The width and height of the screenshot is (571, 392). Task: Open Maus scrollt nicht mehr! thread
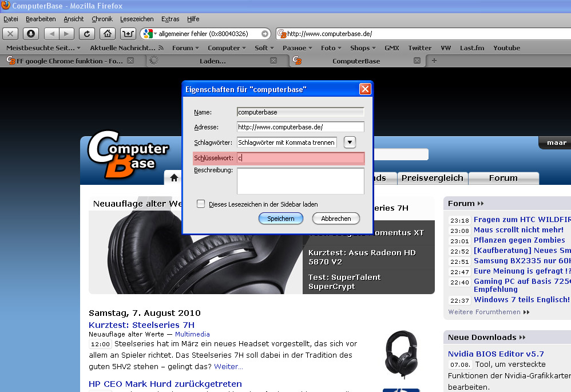(518, 230)
